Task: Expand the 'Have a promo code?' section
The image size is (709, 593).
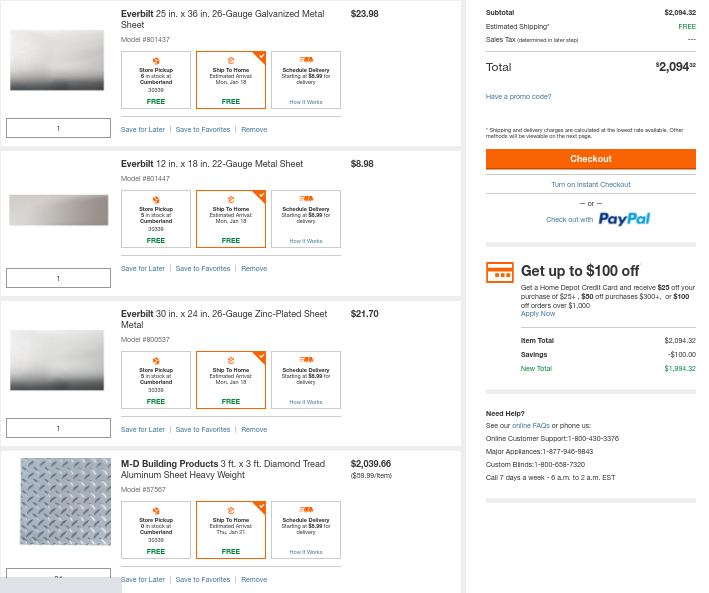Action: coord(518,97)
